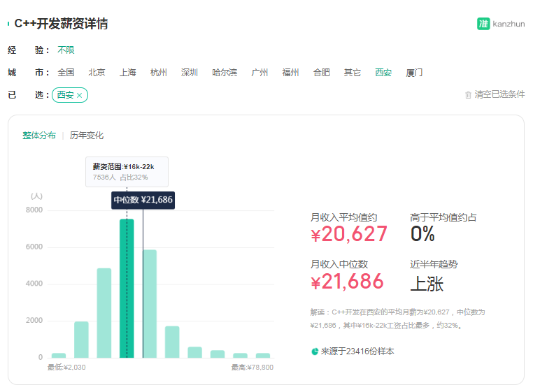Image resolution: width=533 pixels, height=392 pixels.
Task: Select 深圳 as the city
Action: (x=190, y=73)
